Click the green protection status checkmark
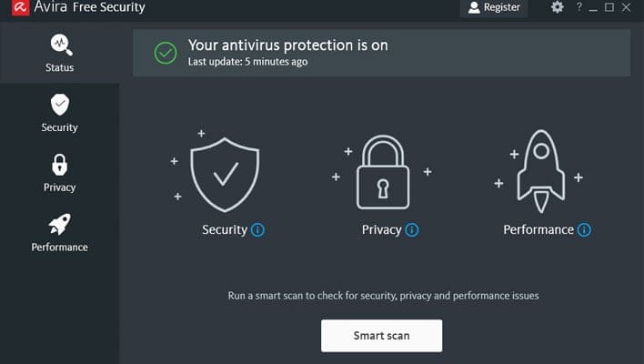The height and width of the screenshot is (364, 644). pyautogui.click(x=165, y=53)
